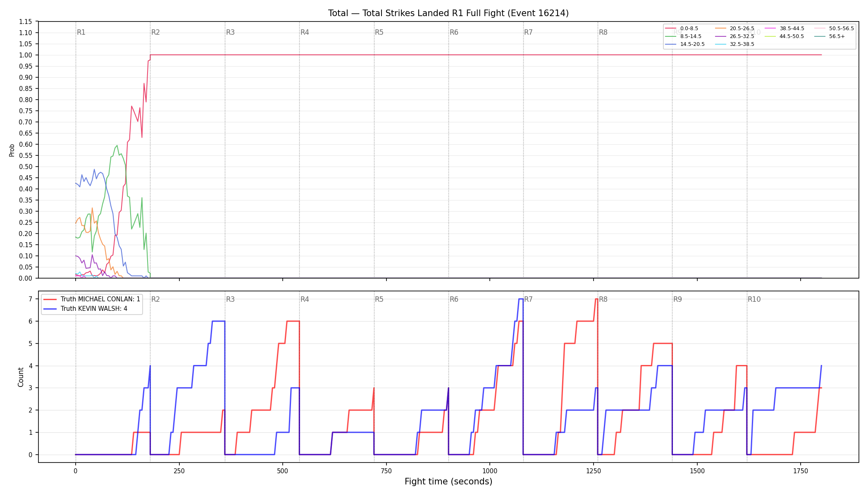Click the 4 tick on the Count axis
This screenshot has width=868, height=496.
31,366
